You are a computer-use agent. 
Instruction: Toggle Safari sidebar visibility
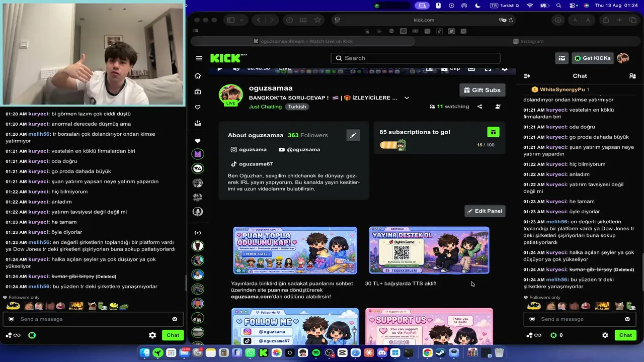230,20
